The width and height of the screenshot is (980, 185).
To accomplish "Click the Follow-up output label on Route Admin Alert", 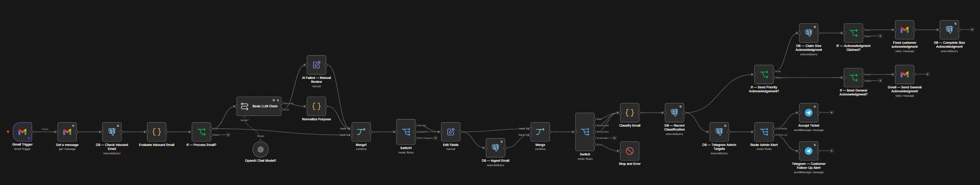I will 781,135.
